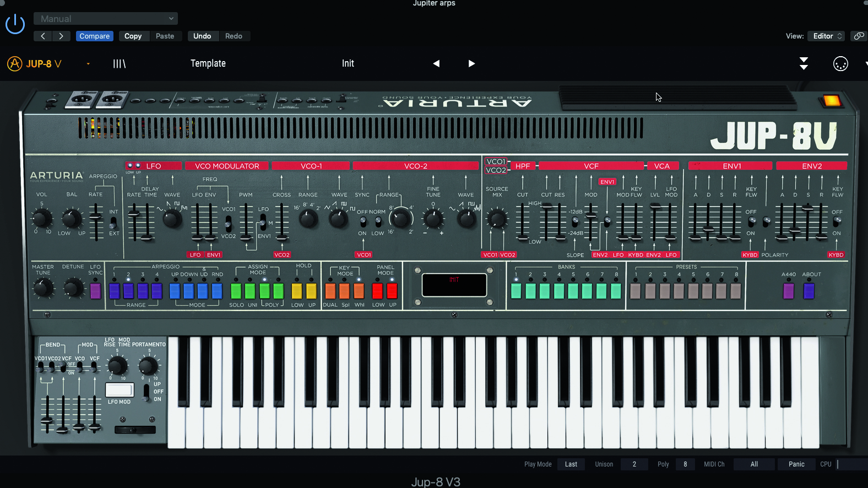Click the MASTER TUNE knob

click(x=43, y=288)
